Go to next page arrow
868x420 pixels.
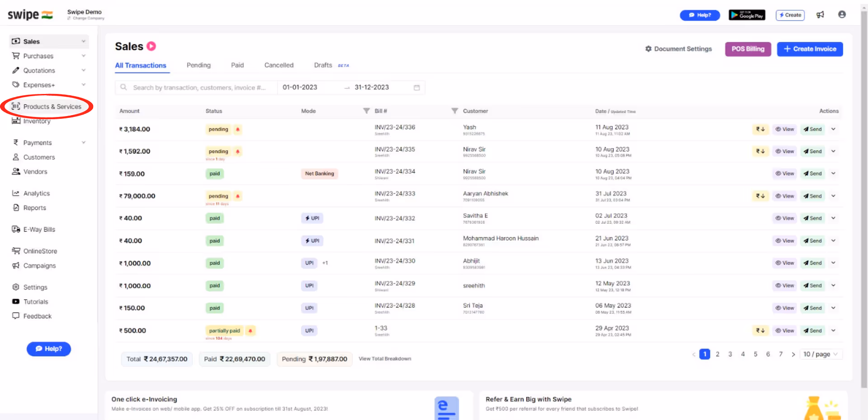(x=793, y=355)
